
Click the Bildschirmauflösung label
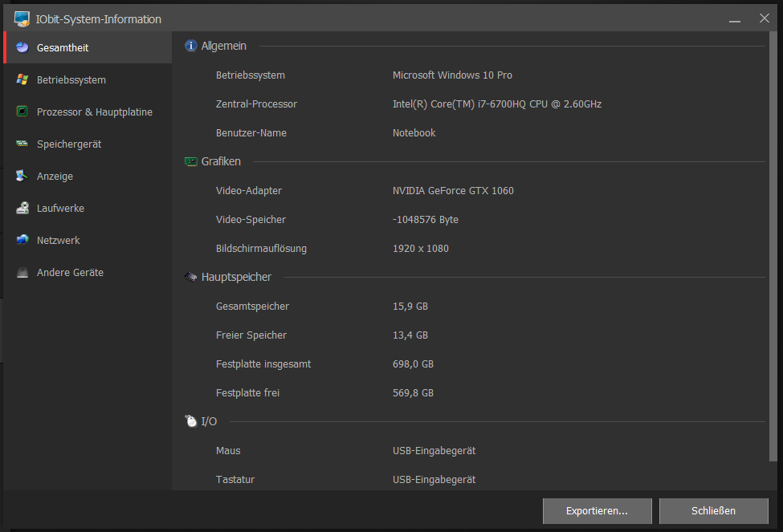[x=261, y=249]
